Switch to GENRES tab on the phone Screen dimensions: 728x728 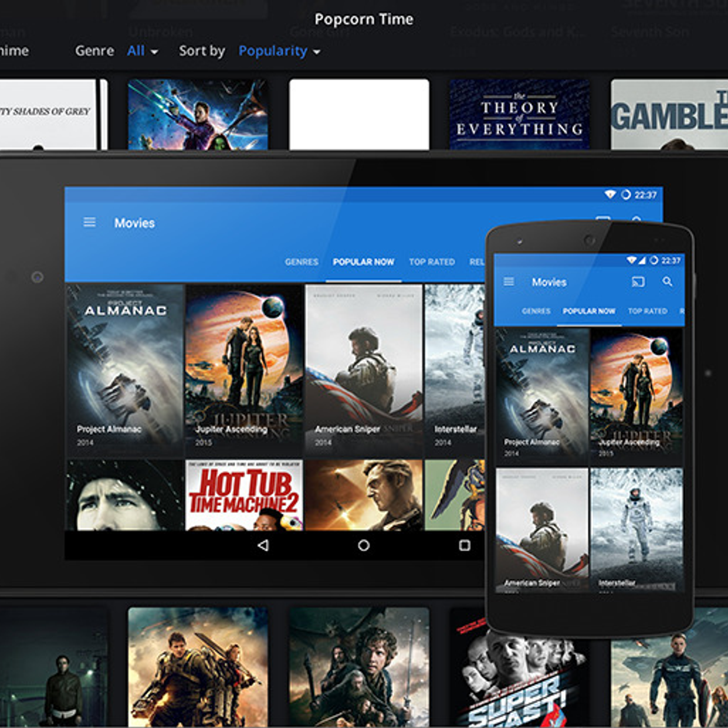click(536, 311)
